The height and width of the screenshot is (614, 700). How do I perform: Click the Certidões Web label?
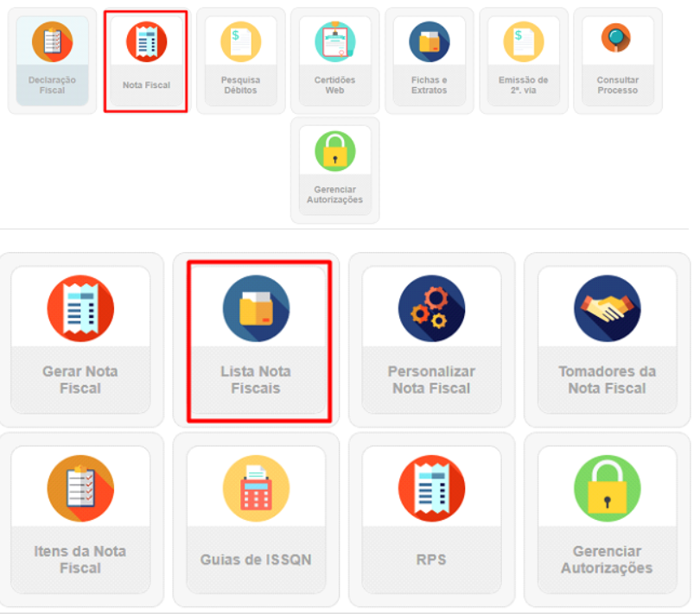(x=334, y=85)
